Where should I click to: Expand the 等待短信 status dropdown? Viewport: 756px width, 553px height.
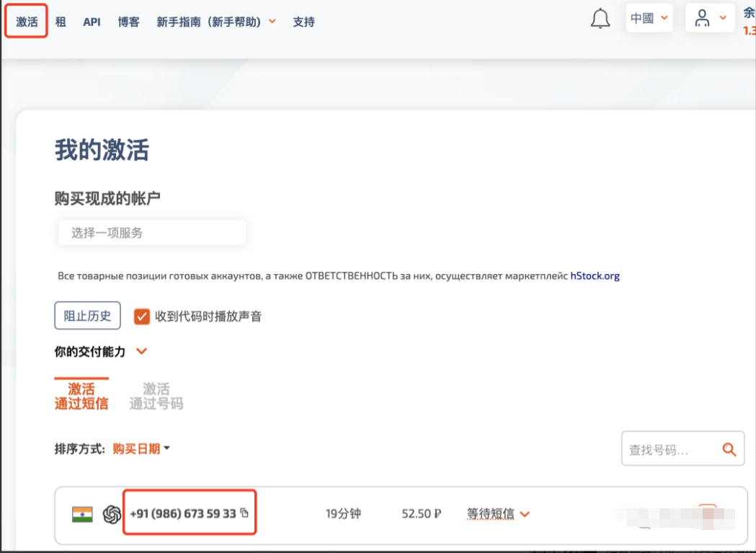pyautogui.click(x=525, y=514)
